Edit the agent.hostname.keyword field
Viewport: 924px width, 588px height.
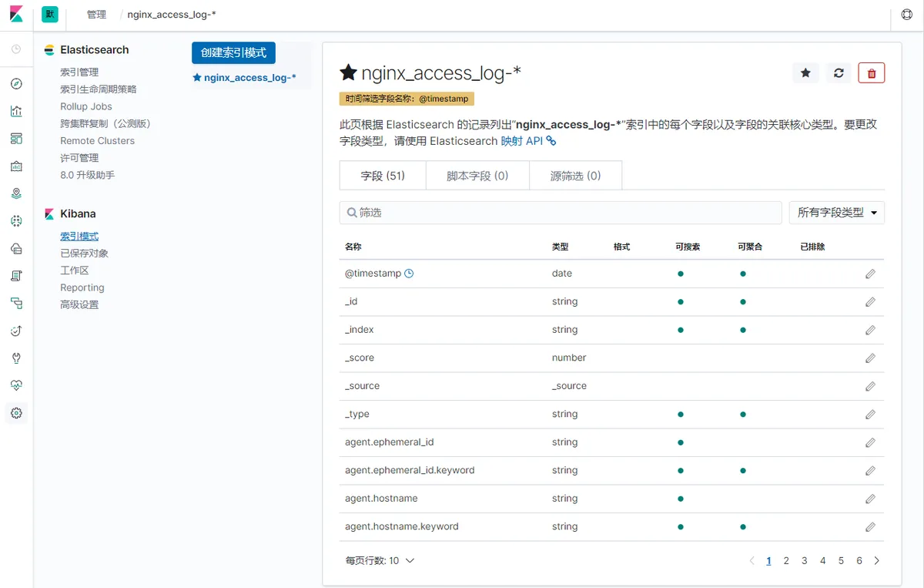[870, 527]
